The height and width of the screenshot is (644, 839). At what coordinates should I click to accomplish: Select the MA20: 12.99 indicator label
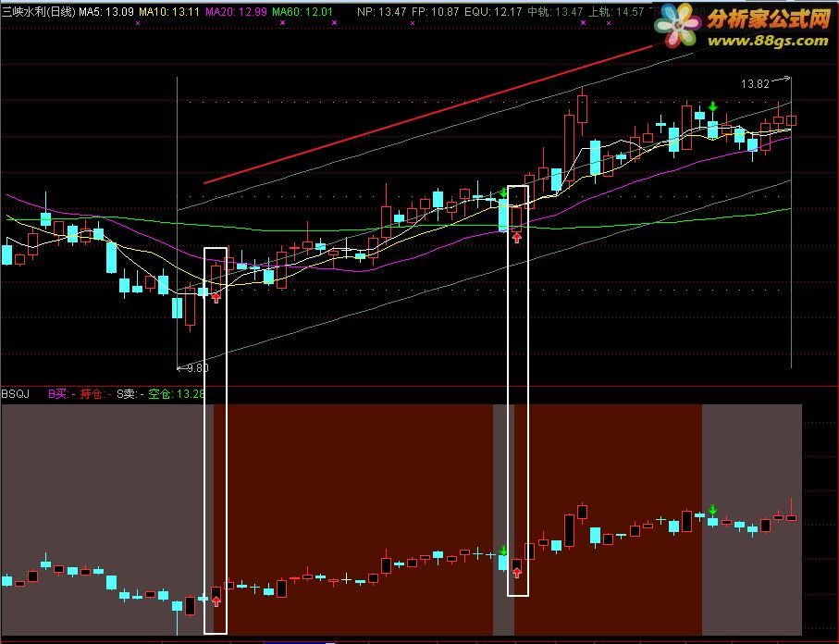pyautogui.click(x=236, y=11)
